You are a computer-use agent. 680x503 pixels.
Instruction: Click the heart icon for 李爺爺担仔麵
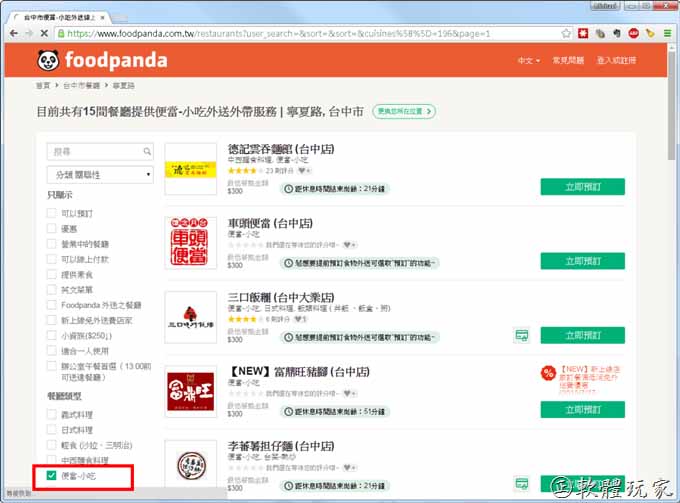coord(350,467)
